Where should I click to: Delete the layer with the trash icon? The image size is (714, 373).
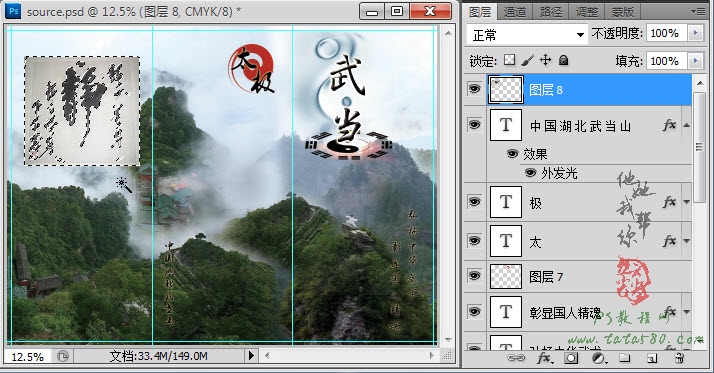click(x=679, y=358)
